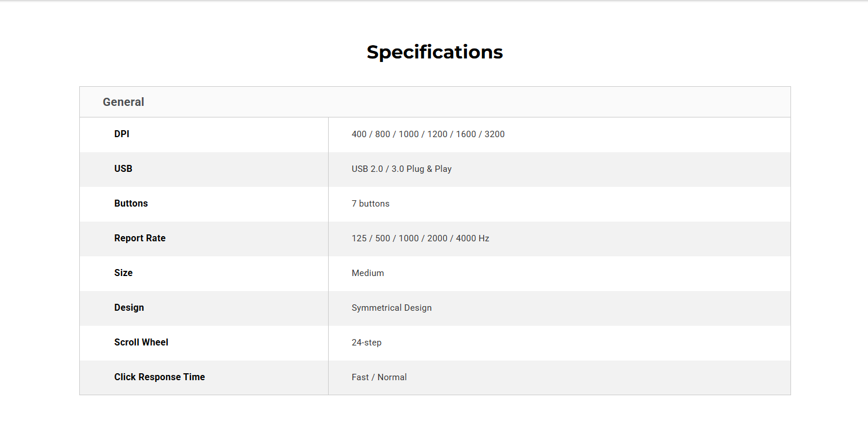Select the DPI values text
This screenshot has width=868, height=434.
click(x=428, y=134)
